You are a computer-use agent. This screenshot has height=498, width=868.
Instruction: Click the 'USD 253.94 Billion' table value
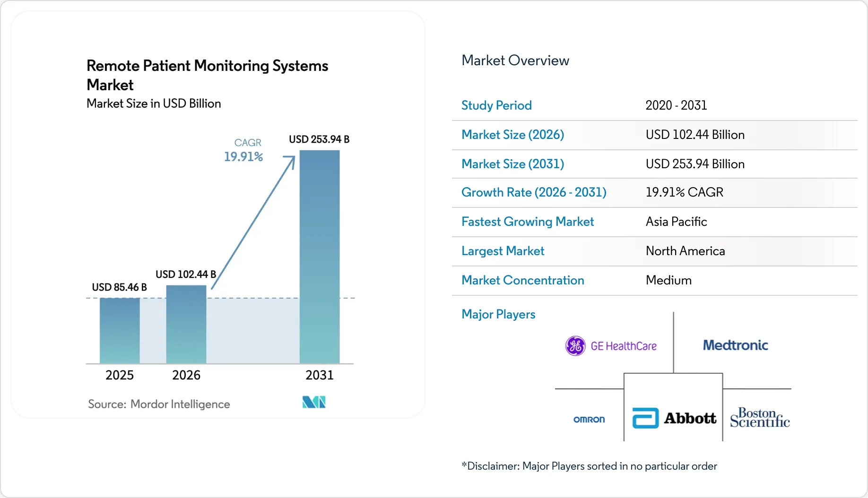[695, 164]
